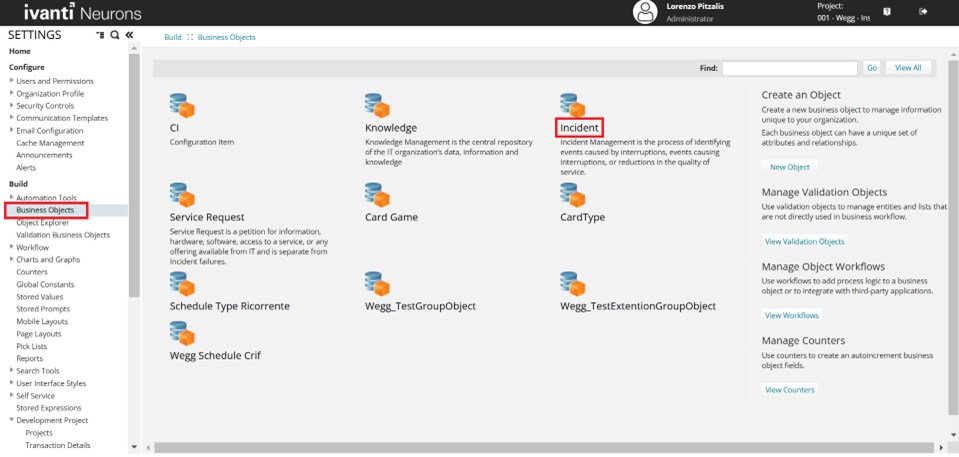Click the user avatar icon
This screenshot has width=959, height=457.
coord(645,12)
